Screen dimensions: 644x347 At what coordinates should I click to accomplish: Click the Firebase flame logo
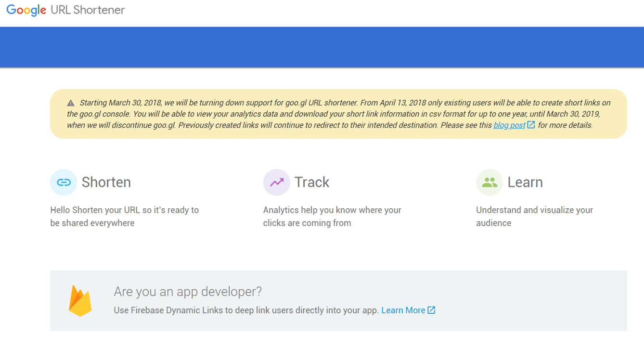pyautogui.click(x=80, y=301)
